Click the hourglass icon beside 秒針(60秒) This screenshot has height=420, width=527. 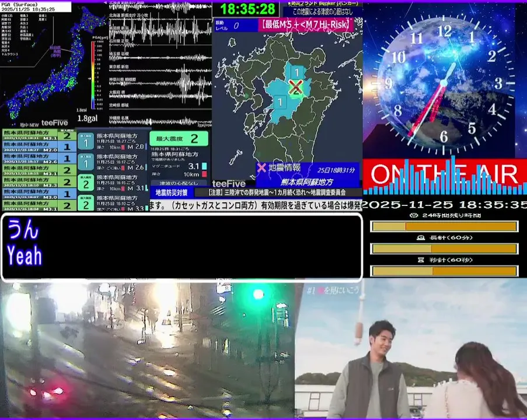point(420,260)
